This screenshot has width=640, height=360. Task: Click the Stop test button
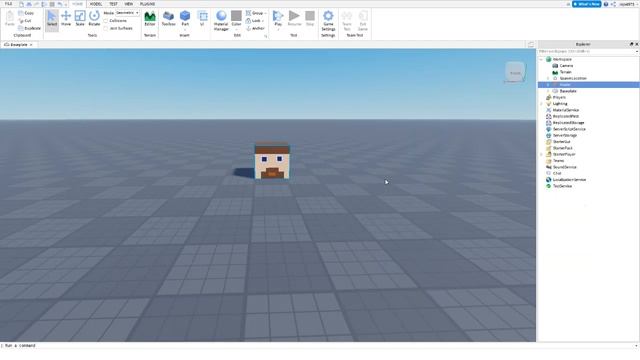click(x=310, y=19)
